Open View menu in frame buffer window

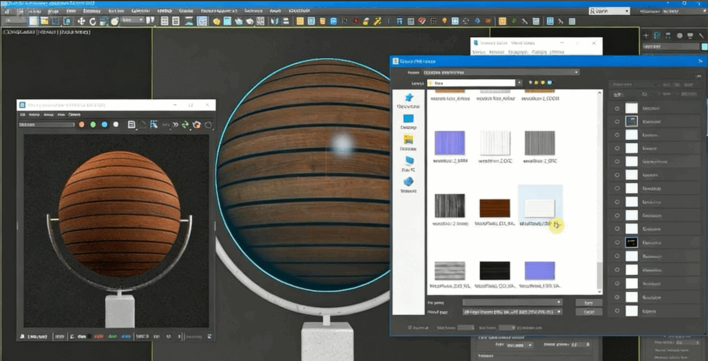(x=61, y=115)
